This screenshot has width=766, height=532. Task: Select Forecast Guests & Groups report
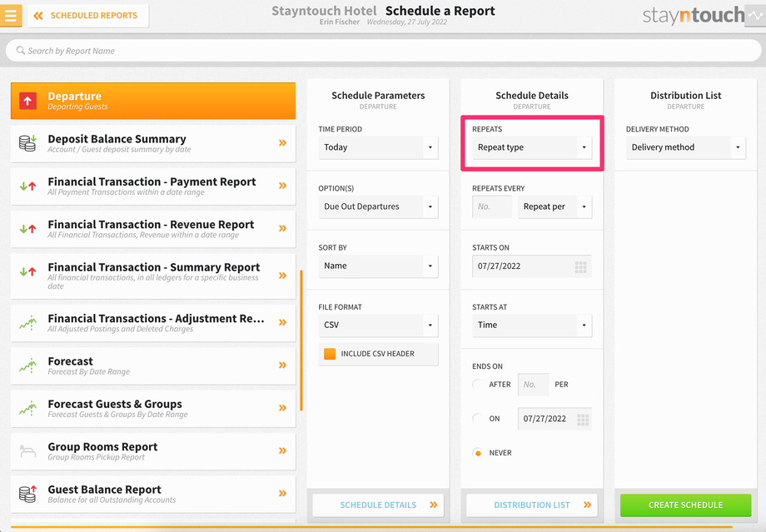(x=153, y=409)
